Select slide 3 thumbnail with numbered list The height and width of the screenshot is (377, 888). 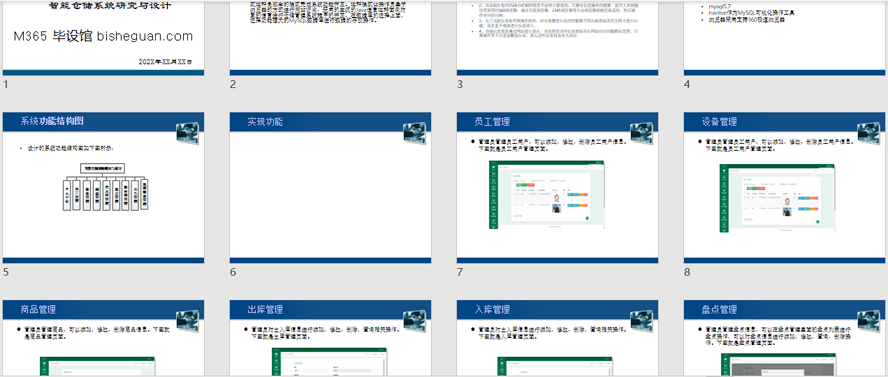(558, 38)
